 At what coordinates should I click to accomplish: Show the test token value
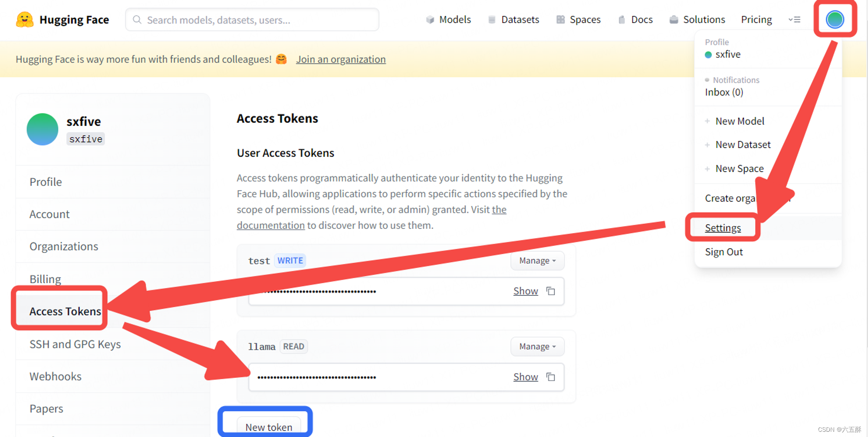pos(526,291)
